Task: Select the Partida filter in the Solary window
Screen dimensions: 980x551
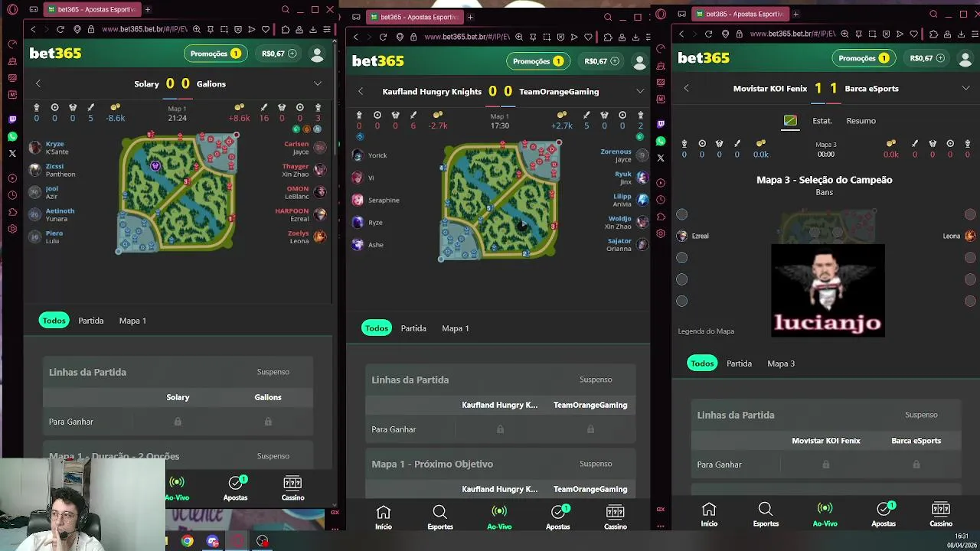Action: coord(91,321)
